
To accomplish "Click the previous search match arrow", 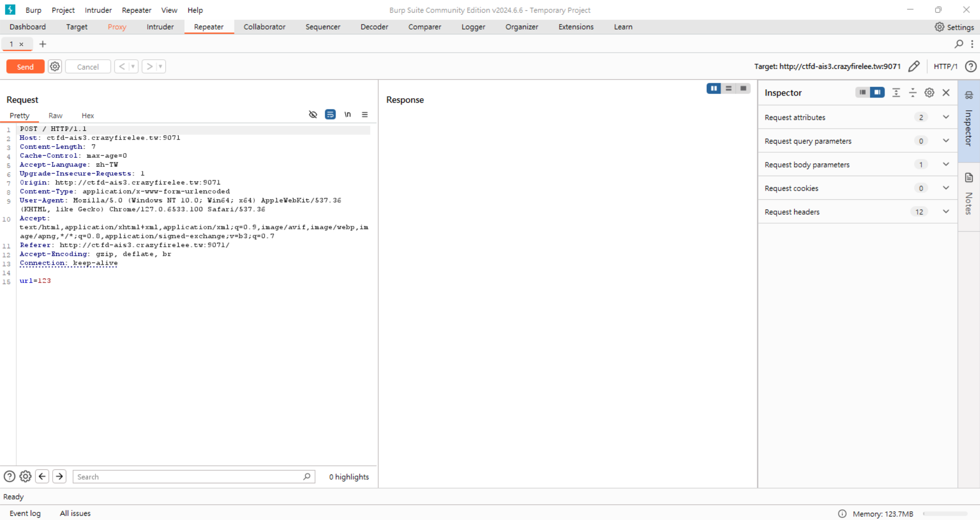I will click(x=42, y=476).
